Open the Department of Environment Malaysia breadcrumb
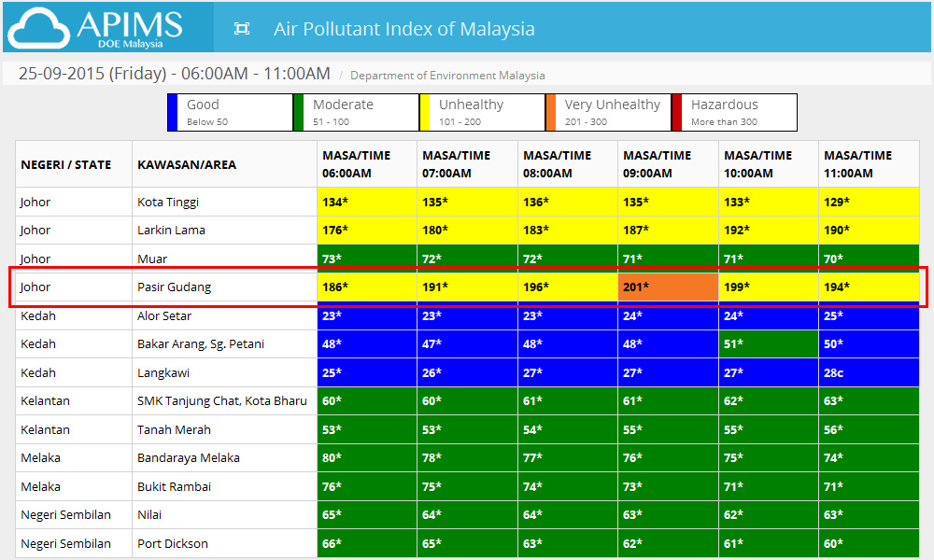 pos(447,76)
